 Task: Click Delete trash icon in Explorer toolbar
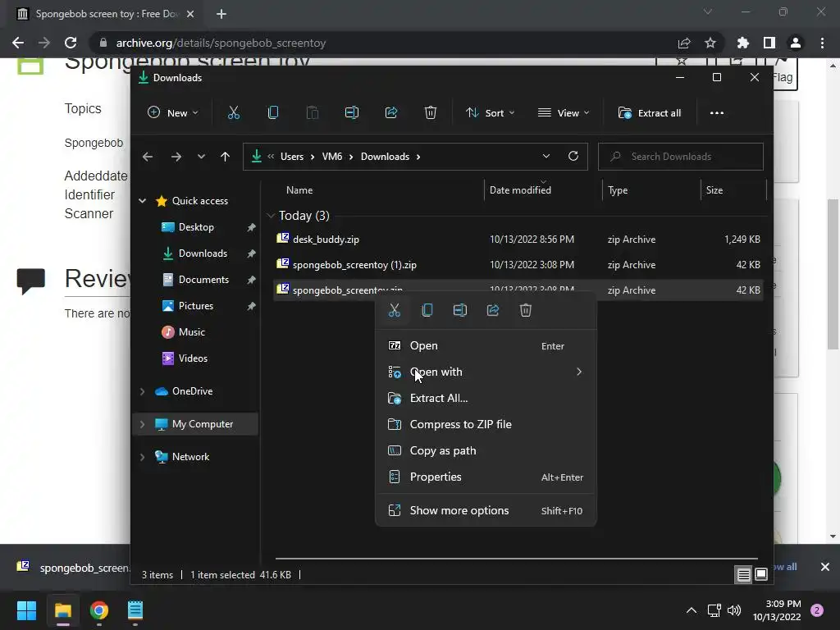point(430,112)
